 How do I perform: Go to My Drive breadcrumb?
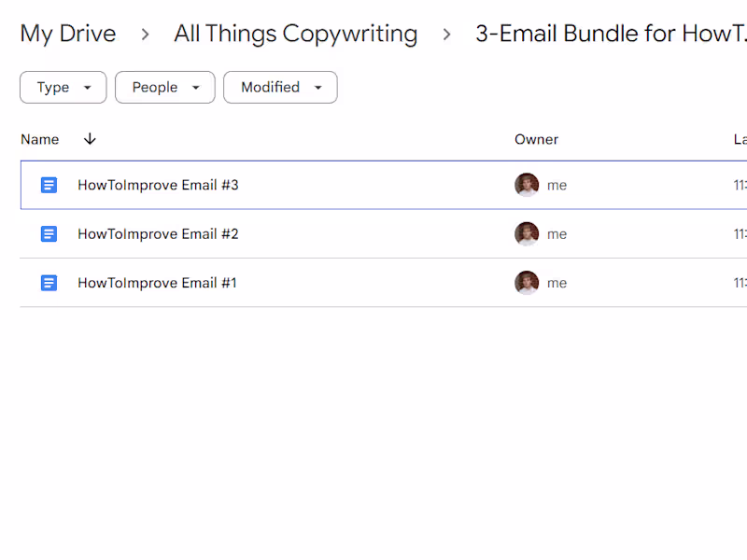pyautogui.click(x=68, y=35)
